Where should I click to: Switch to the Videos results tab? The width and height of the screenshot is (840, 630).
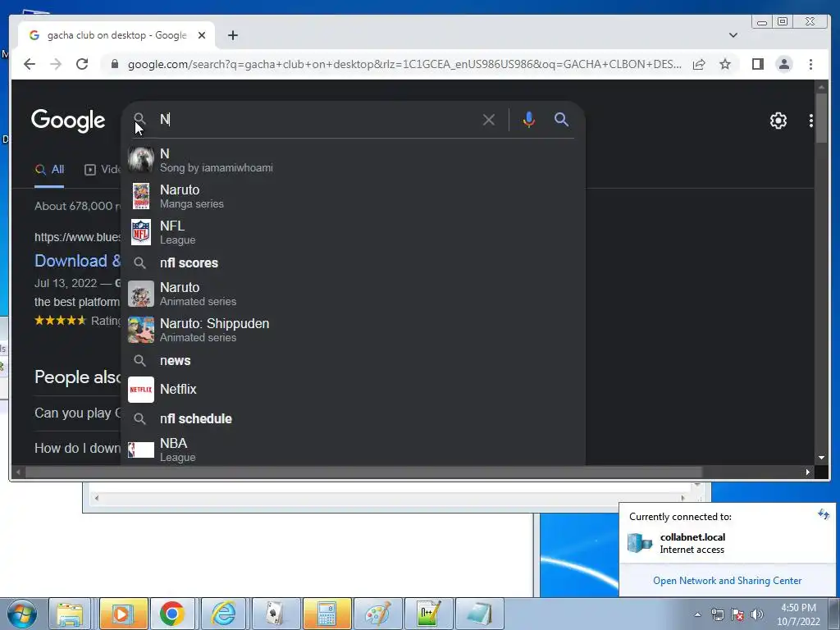[103, 170]
